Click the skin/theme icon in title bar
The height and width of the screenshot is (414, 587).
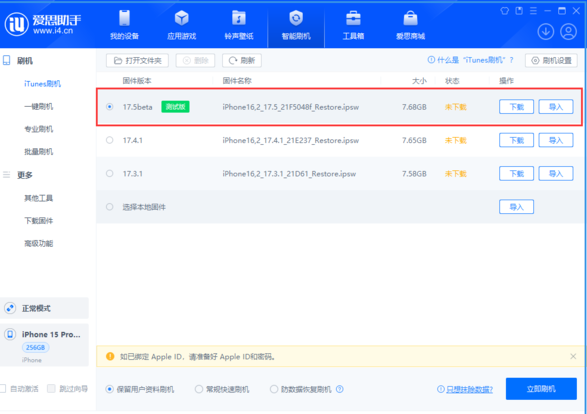point(505,11)
